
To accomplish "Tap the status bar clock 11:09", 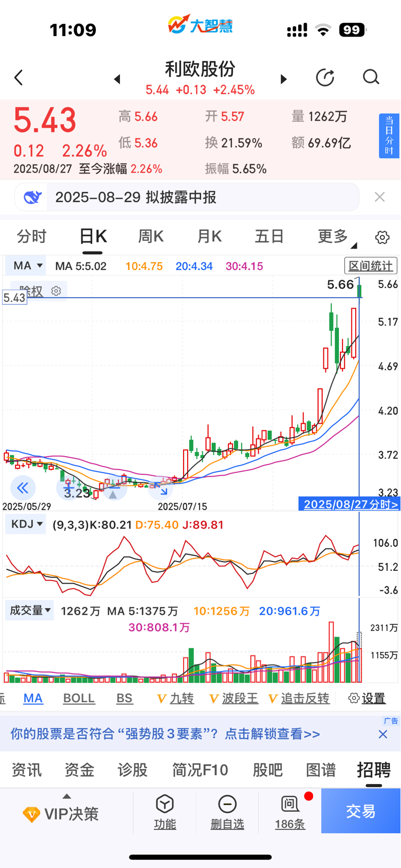I will point(73,30).
